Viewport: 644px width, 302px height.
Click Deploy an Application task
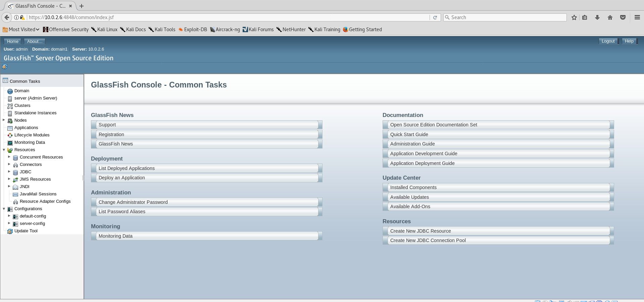[207, 178]
